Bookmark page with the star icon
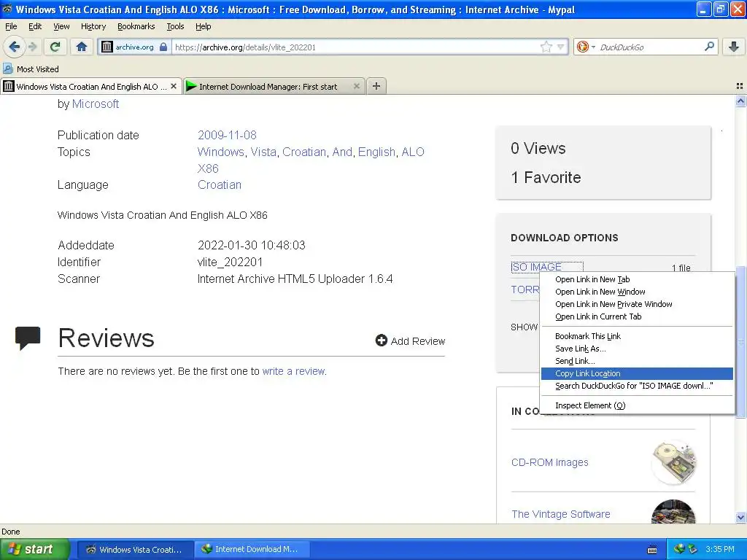The image size is (747, 560). 546,47
